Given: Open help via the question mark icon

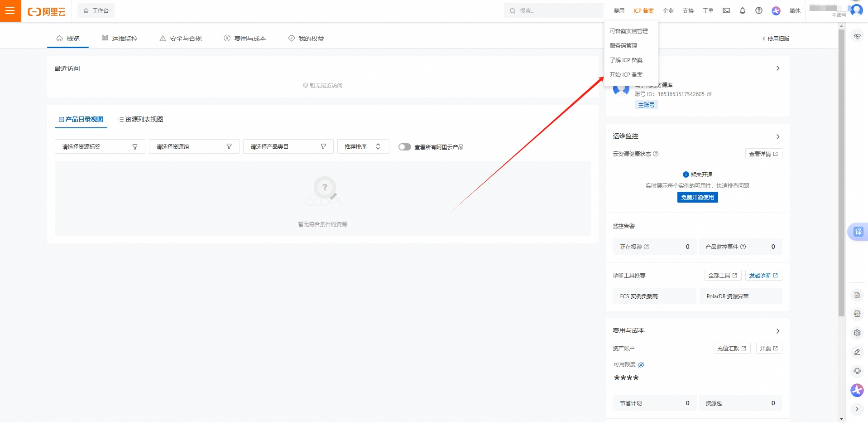Looking at the screenshot, I should click(x=758, y=10).
